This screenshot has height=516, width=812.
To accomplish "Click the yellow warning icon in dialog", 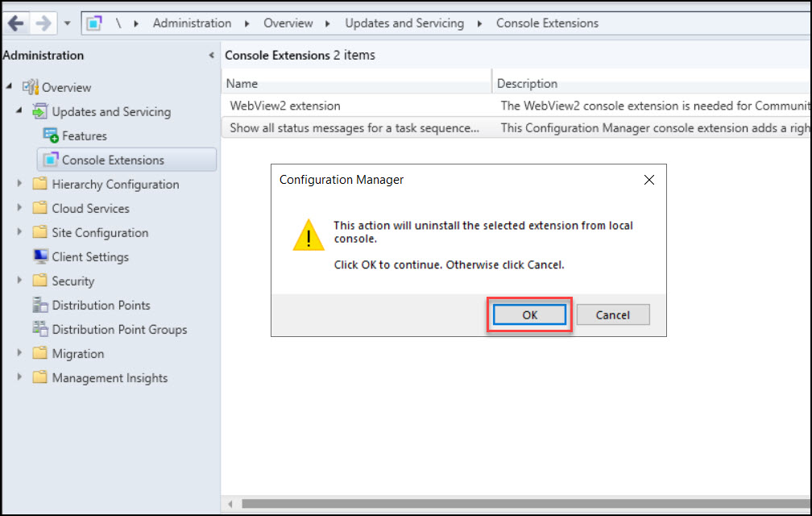I will 309,235.
